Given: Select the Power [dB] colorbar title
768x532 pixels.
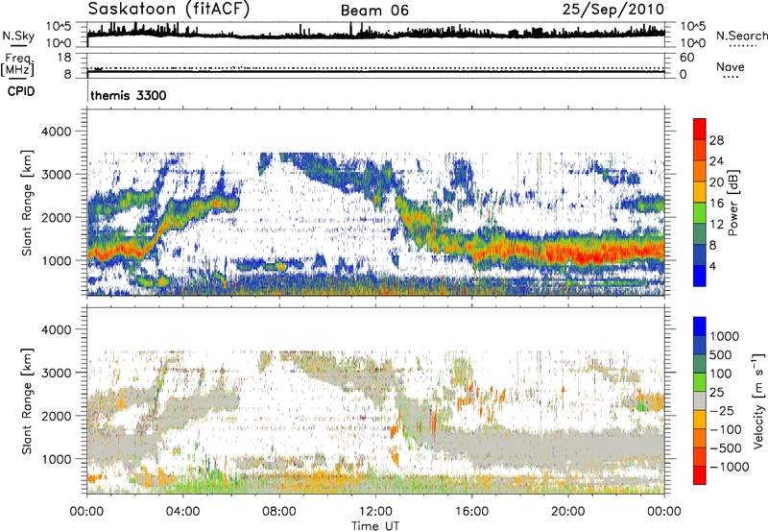Looking at the screenshot, I should 732,203.
